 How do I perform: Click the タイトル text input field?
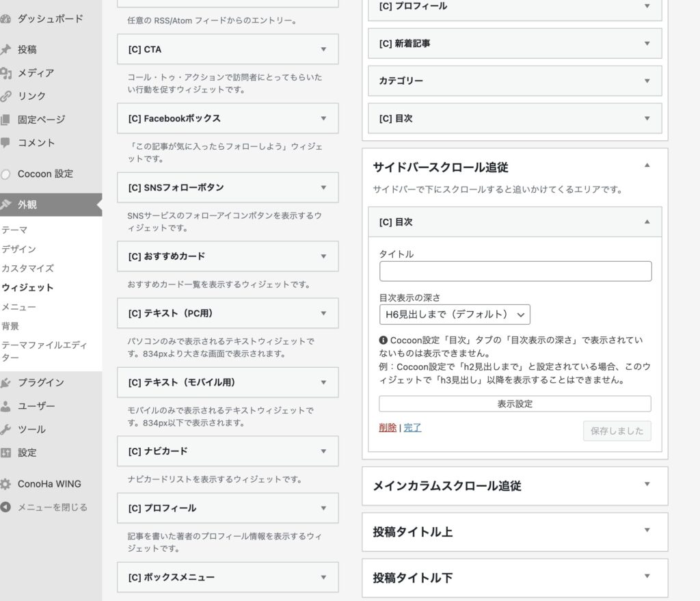point(515,271)
